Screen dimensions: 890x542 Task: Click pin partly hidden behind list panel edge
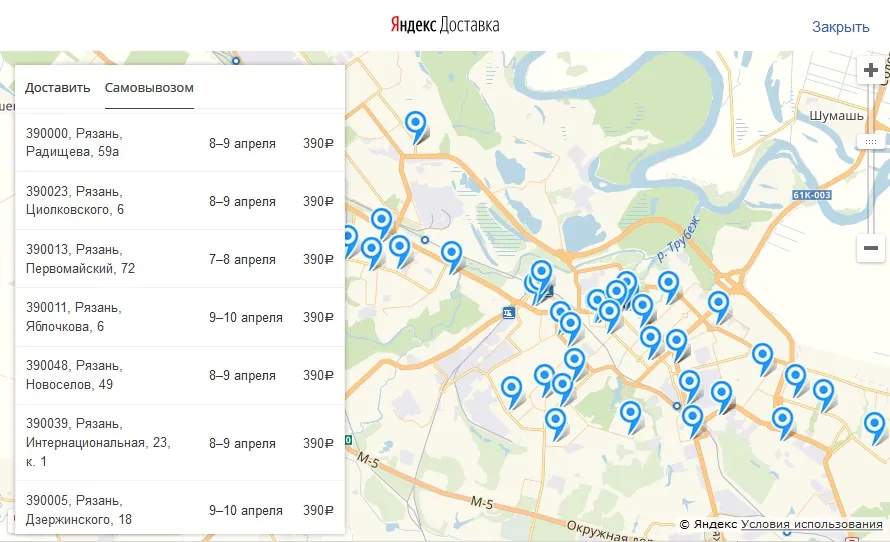click(x=349, y=239)
